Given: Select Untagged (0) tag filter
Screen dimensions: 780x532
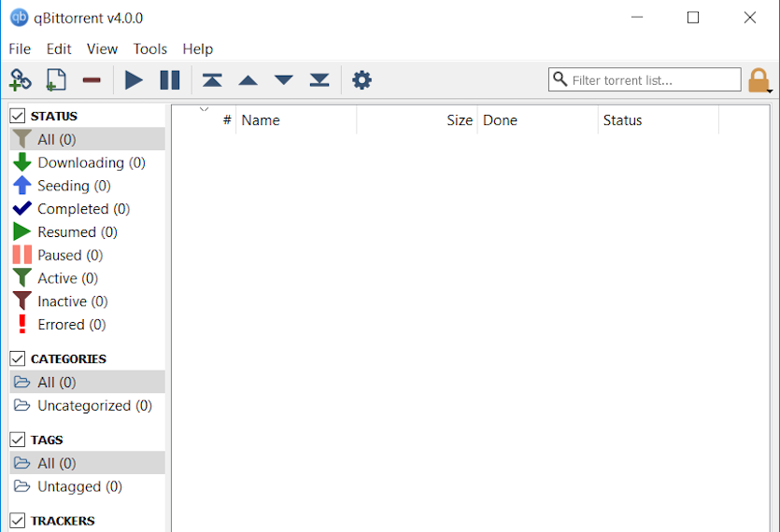Looking at the screenshot, I should click(x=87, y=486).
